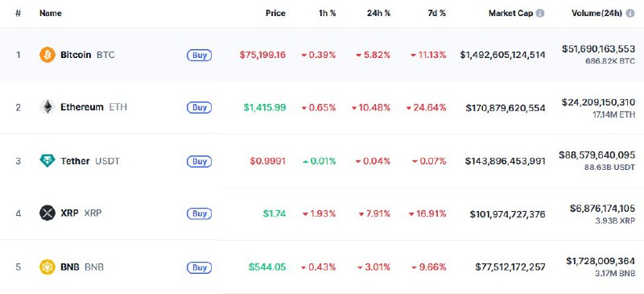The width and height of the screenshot is (644, 294).
Task: Sort by the 24h % column header
Action: pos(378,13)
